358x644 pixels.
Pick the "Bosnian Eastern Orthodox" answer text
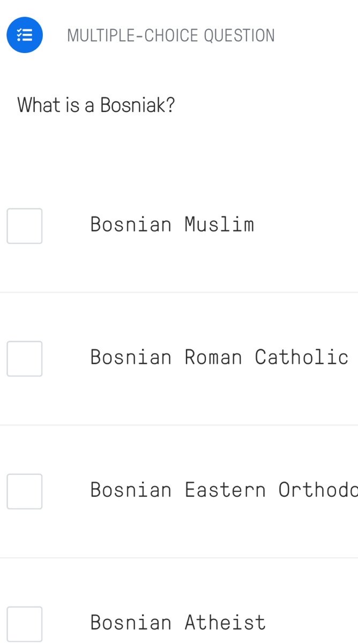(223, 490)
